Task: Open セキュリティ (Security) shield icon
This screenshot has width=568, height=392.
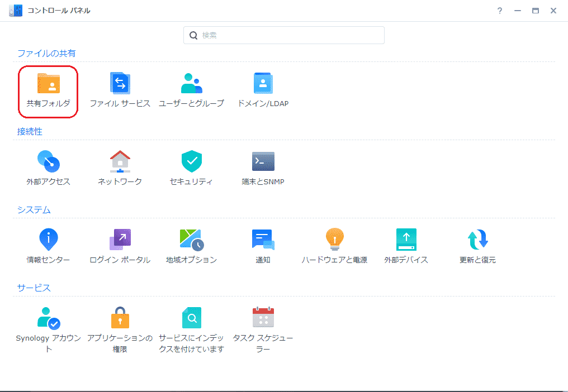Action: (191, 161)
